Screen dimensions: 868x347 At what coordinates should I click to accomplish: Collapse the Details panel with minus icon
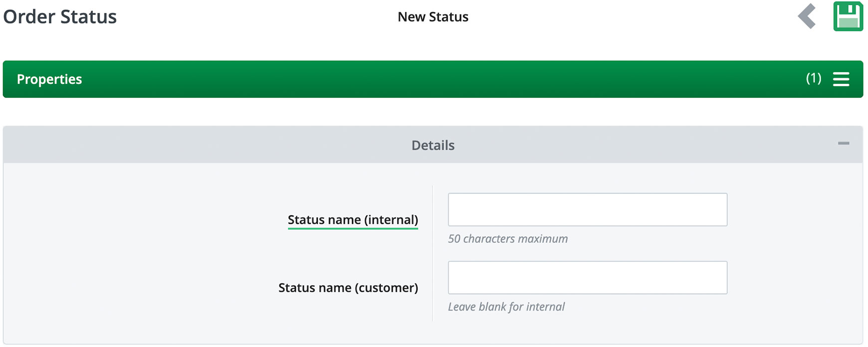[843, 144]
